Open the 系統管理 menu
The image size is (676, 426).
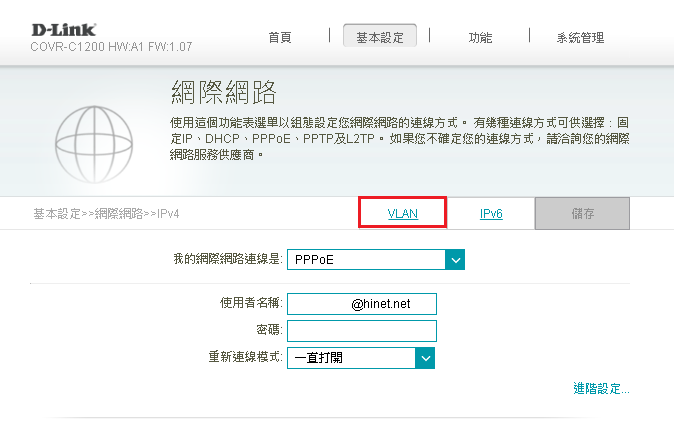tap(580, 38)
